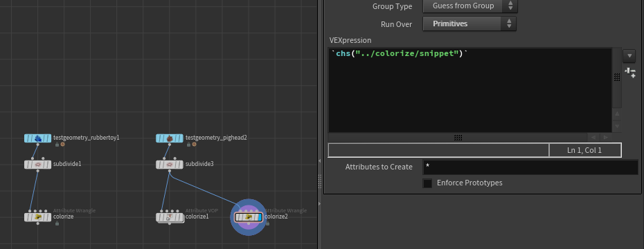Click the orange badge under testgeometry_rubbertoy1
644x249 pixels.
coord(62,145)
